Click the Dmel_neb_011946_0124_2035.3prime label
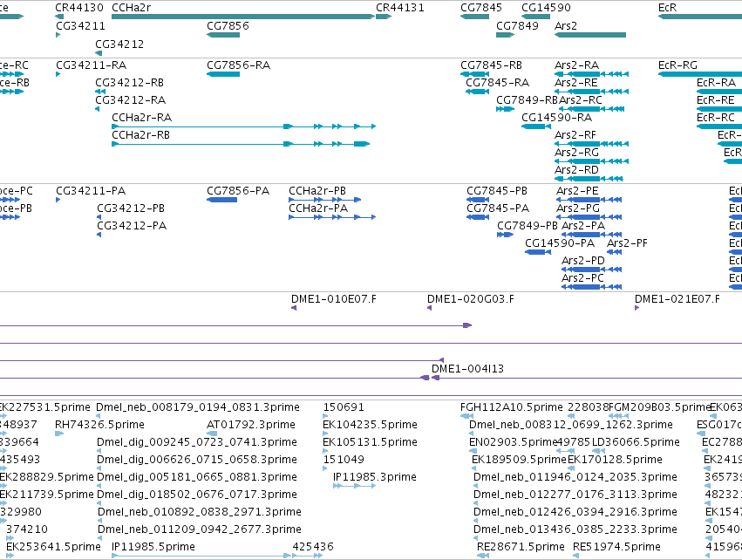Screen dimensions: 742x560 (x=575, y=477)
